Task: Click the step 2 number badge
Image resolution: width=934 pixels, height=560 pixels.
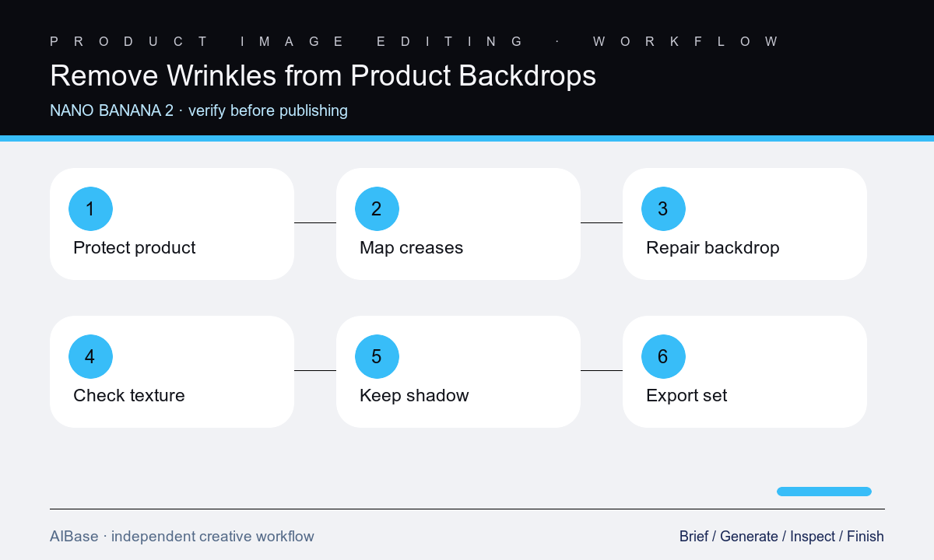Action: [x=377, y=208]
